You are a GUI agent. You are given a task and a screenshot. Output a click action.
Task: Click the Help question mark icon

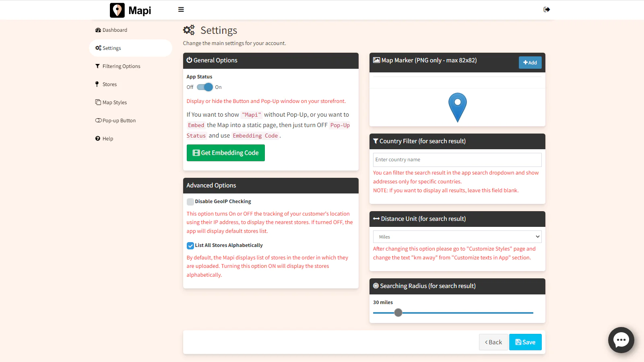point(97,138)
